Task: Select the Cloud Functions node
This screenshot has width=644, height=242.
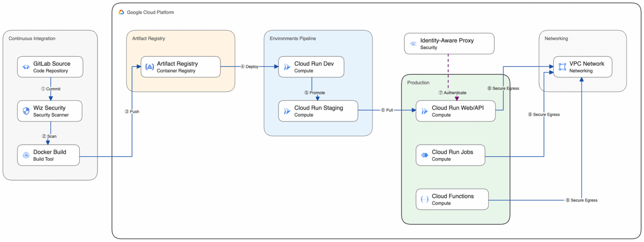Action: [452, 200]
